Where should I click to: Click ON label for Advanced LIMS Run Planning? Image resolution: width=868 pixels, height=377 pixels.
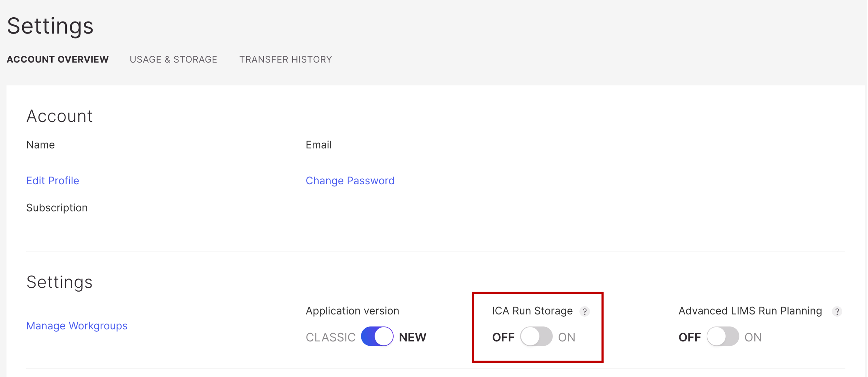click(x=753, y=337)
